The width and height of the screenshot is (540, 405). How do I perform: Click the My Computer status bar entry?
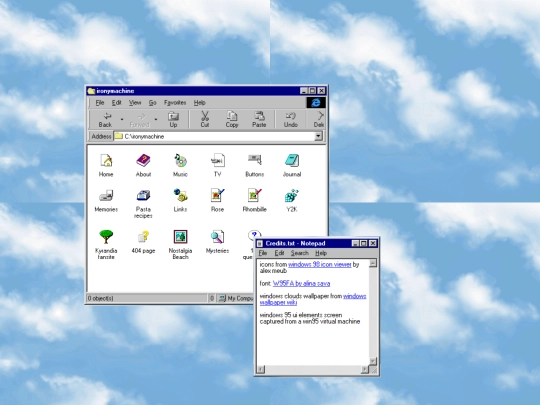(236, 298)
